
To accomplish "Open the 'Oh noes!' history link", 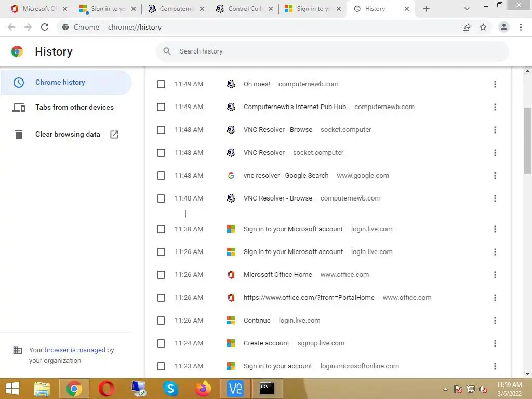I will click(x=257, y=84).
